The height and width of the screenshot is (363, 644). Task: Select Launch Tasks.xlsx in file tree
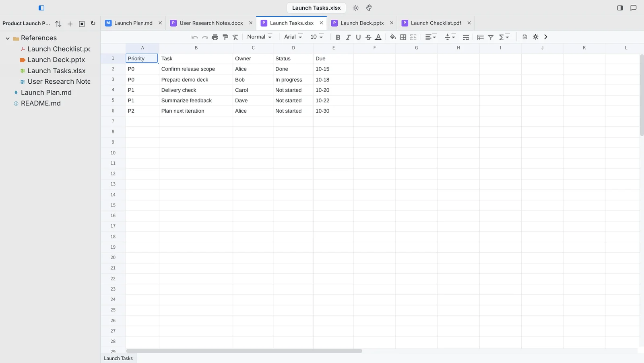[56, 70]
